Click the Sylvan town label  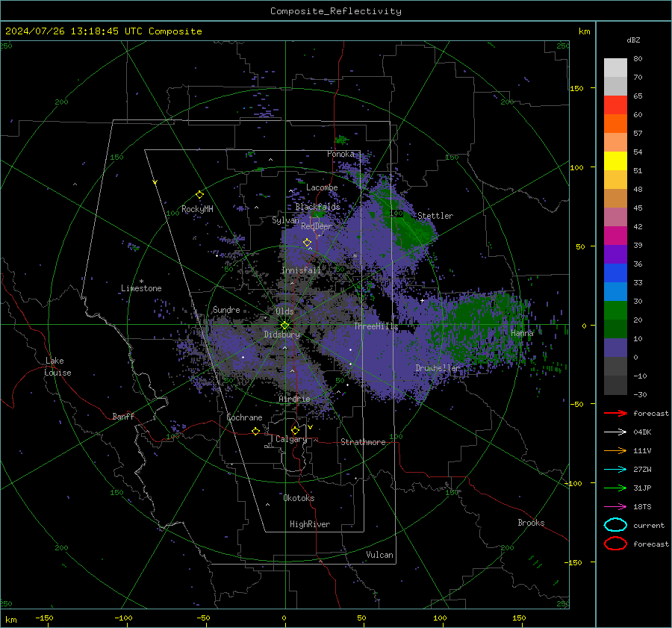285,220
